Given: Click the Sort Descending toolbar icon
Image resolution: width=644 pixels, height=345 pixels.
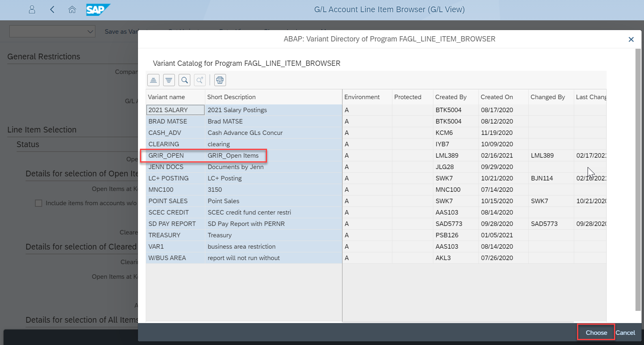Looking at the screenshot, I should pyautogui.click(x=169, y=80).
